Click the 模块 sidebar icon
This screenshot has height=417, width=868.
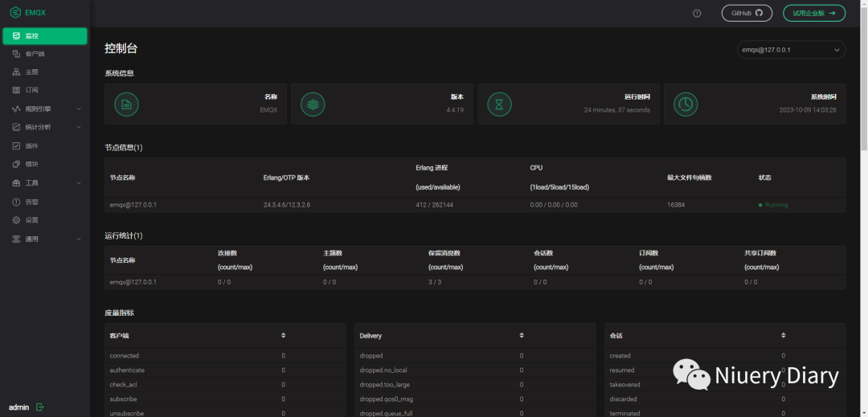pyautogui.click(x=16, y=164)
